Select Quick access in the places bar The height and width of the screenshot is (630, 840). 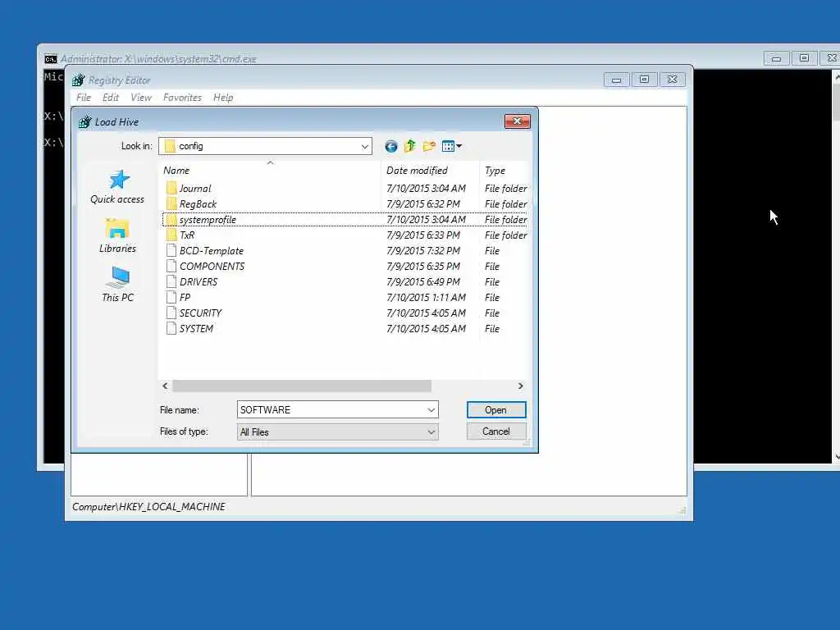[x=117, y=187]
